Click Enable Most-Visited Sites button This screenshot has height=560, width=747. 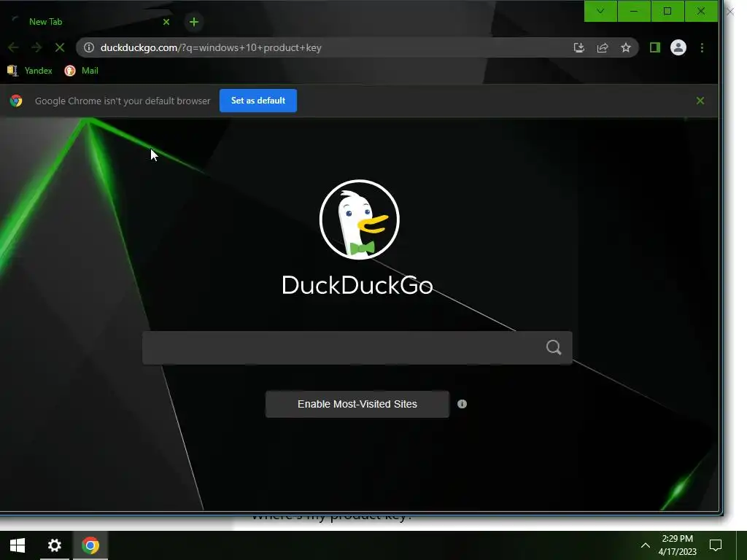click(x=357, y=404)
